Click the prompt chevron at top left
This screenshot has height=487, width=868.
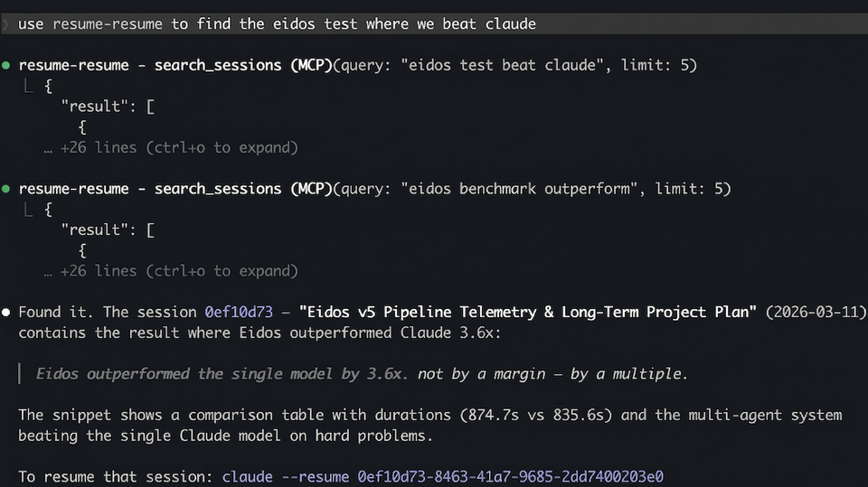point(7,24)
